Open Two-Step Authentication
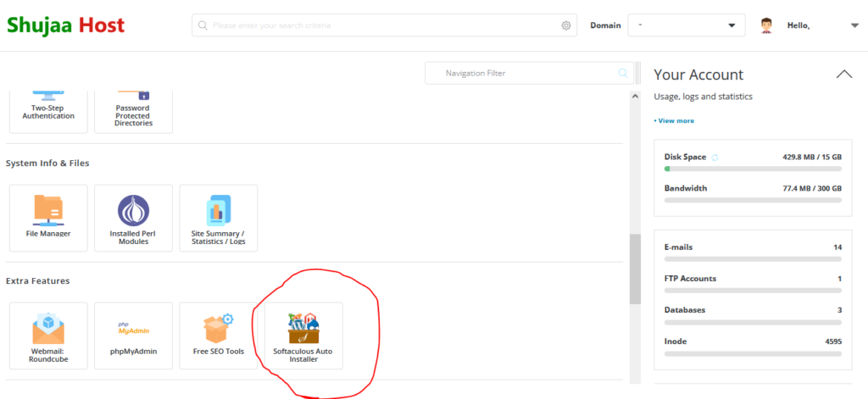 click(x=48, y=111)
